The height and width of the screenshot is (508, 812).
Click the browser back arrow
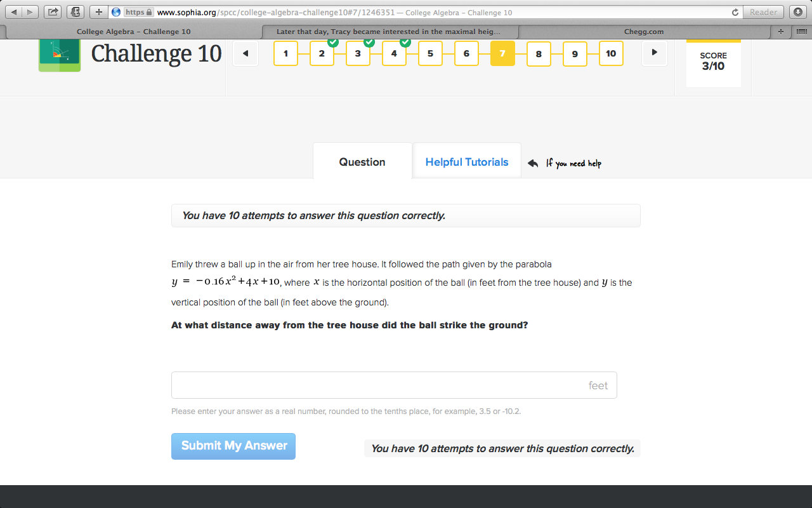click(14, 11)
